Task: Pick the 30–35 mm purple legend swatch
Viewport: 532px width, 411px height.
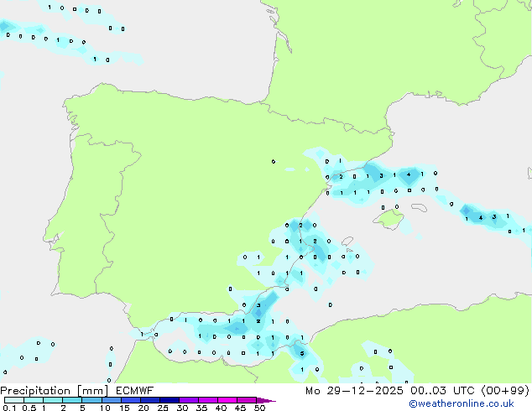Action: point(188,400)
